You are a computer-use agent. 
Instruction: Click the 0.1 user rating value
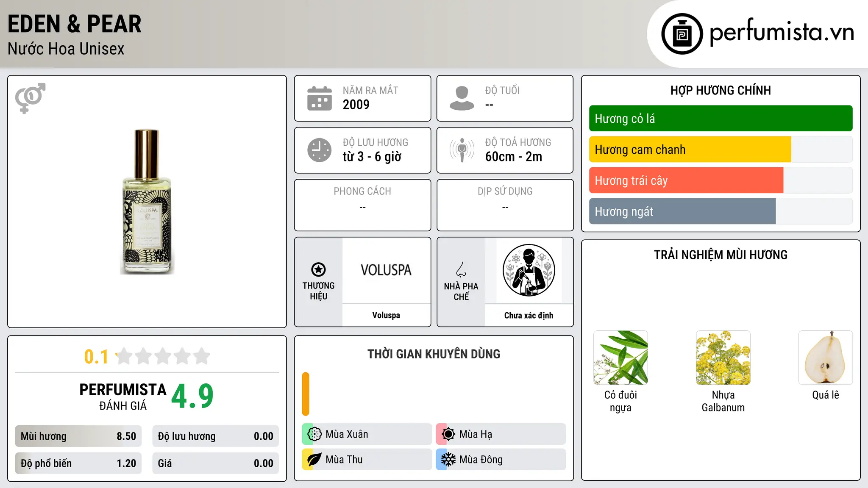pyautogui.click(x=96, y=357)
